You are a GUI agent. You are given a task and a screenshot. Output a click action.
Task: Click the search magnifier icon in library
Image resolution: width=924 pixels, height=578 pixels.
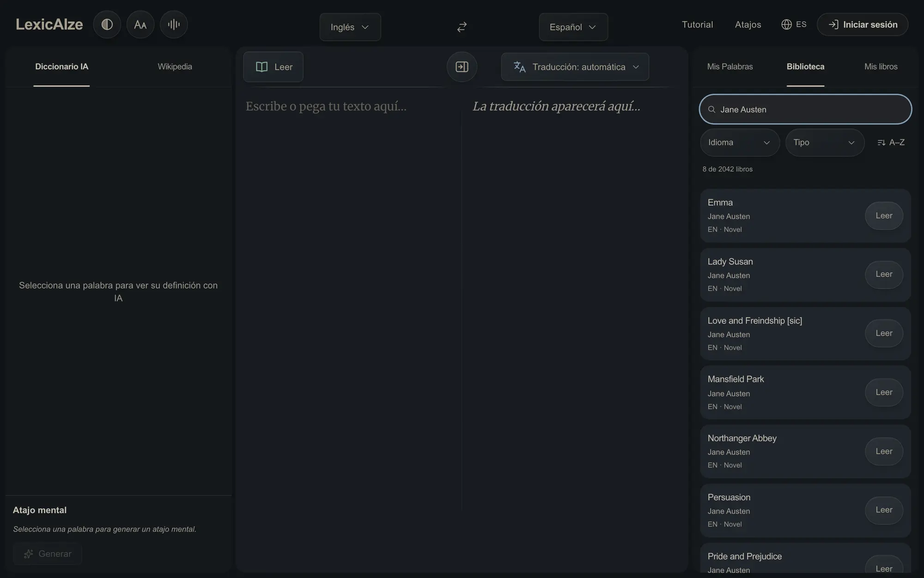711,110
